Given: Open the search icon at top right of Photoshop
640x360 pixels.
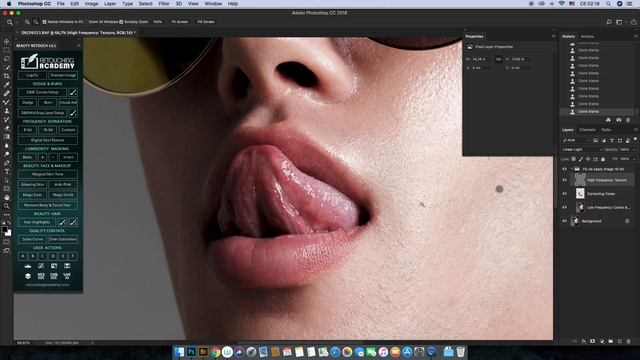Looking at the screenshot, I should [609, 22].
